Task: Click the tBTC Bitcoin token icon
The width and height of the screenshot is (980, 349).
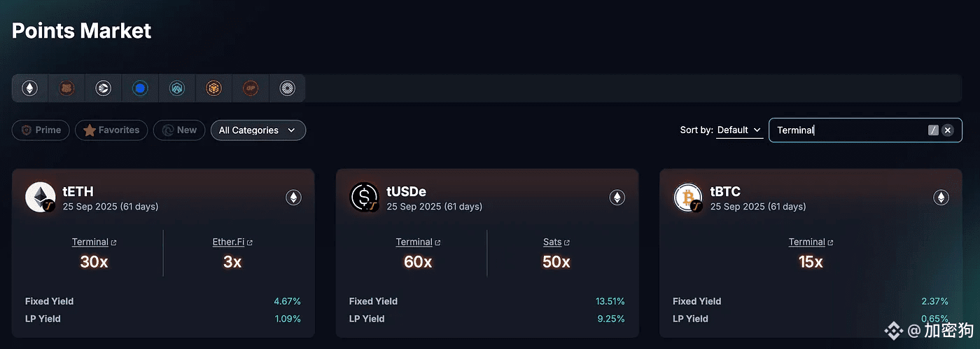Action: [x=688, y=198]
